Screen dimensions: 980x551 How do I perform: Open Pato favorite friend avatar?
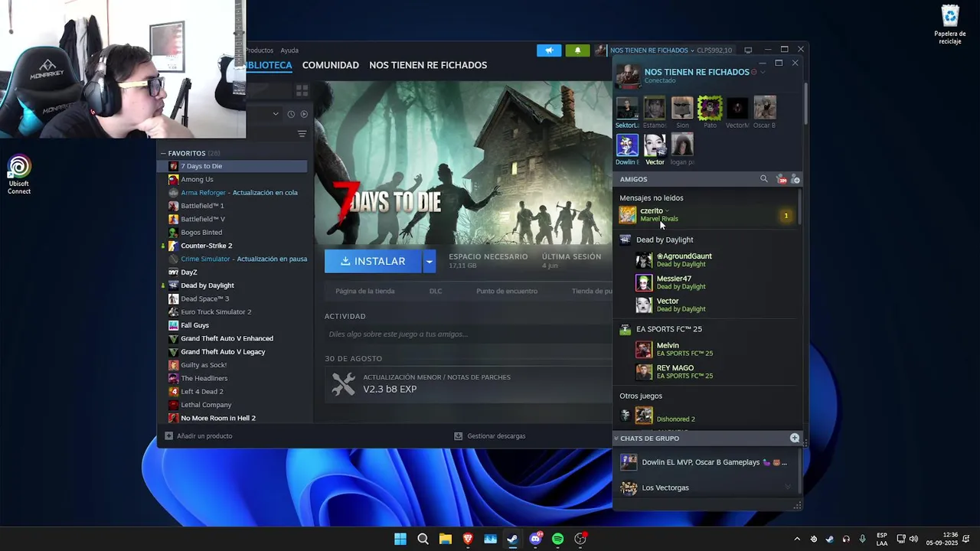pos(710,108)
